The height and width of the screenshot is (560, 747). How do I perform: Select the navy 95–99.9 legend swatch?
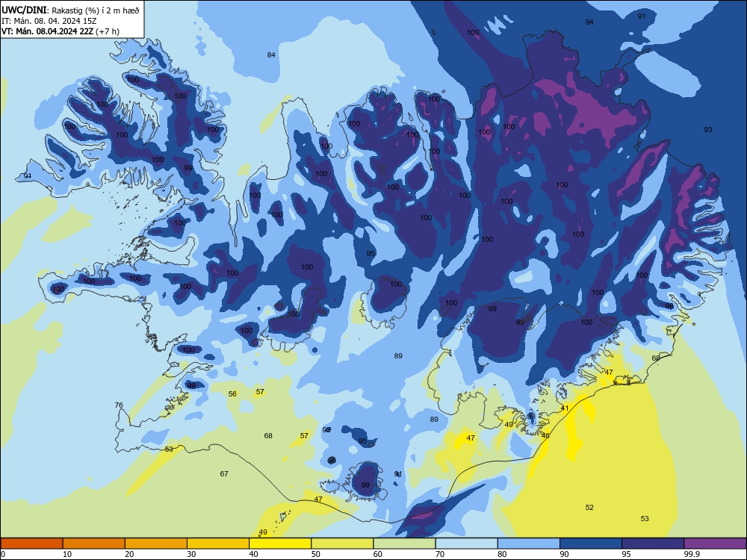coord(653,544)
